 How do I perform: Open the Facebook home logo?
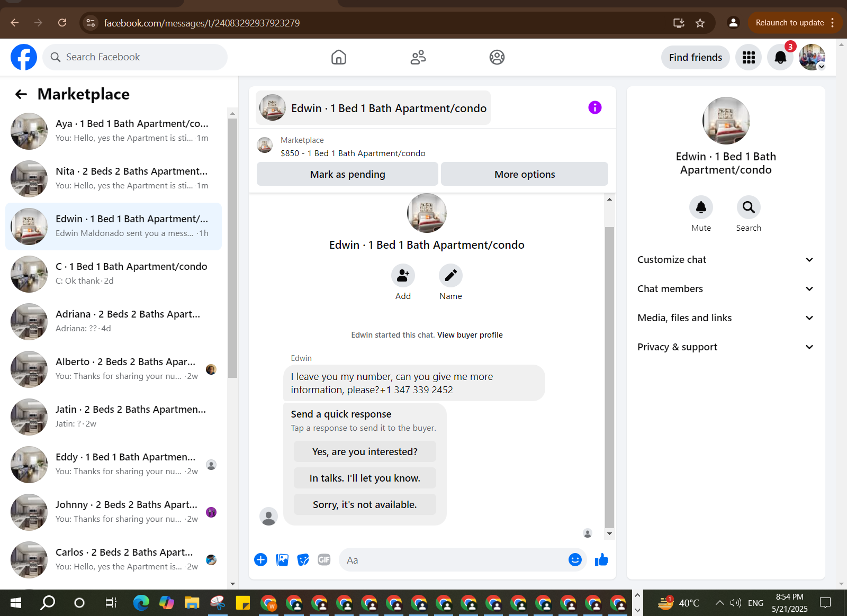click(x=24, y=57)
